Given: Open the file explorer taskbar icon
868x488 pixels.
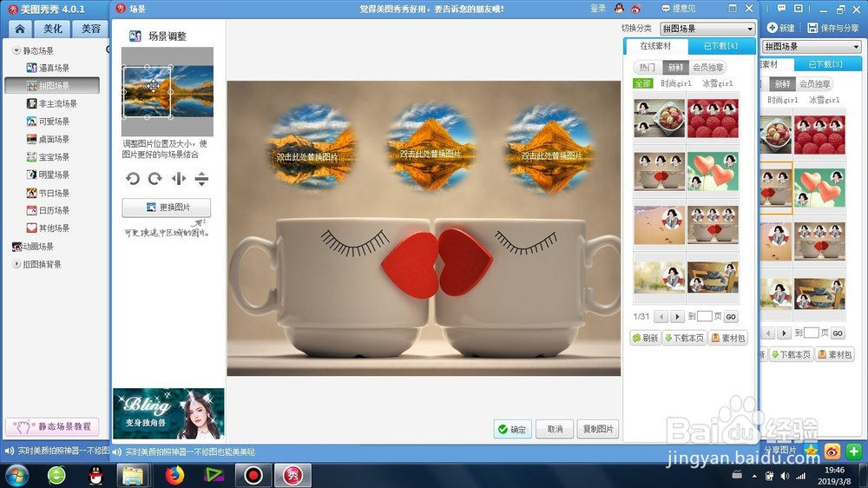Looking at the screenshot, I should pyautogui.click(x=133, y=475).
